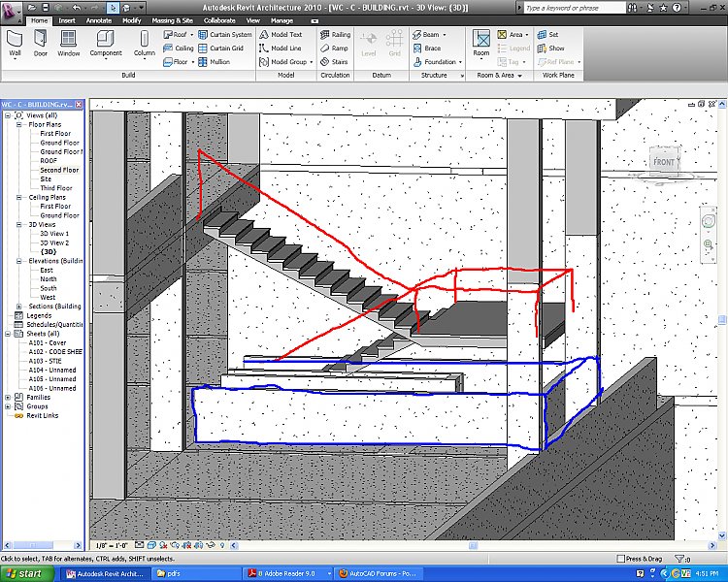The image size is (728, 582).
Task: Open the Foundation dropdown
Action: [460, 62]
